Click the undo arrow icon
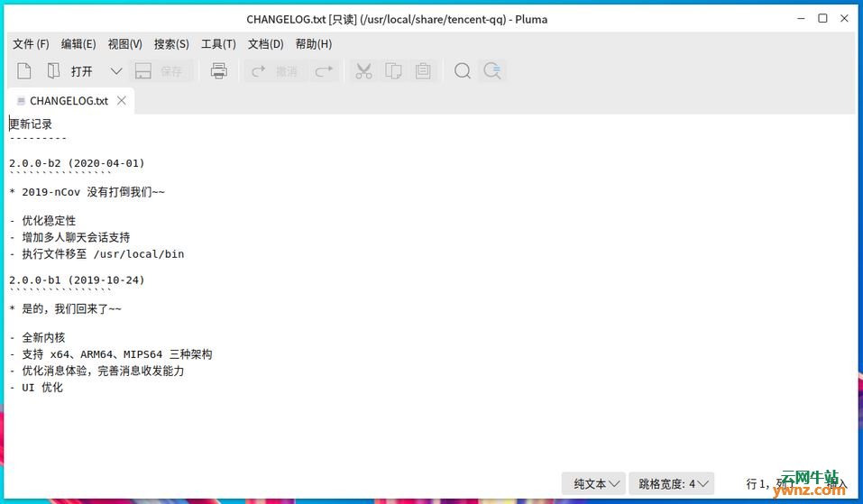The width and height of the screenshot is (863, 504). pyautogui.click(x=258, y=71)
